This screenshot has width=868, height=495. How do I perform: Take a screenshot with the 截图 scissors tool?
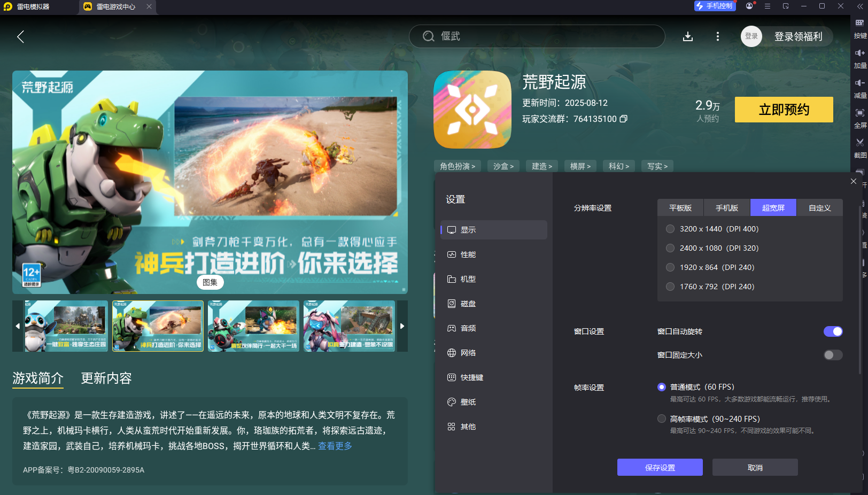(860, 148)
